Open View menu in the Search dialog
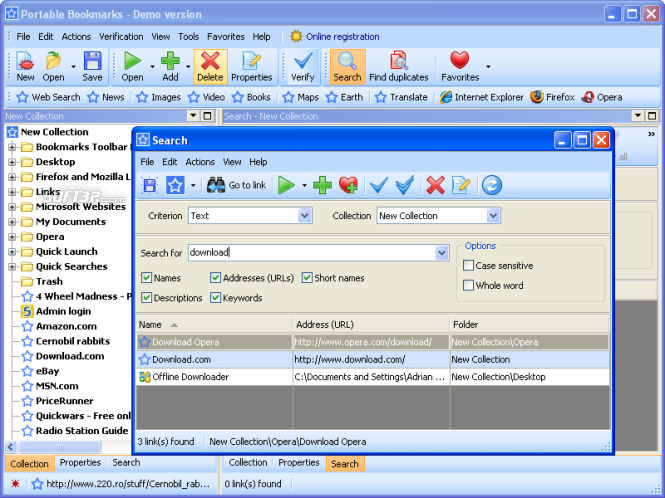The image size is (665, 498). [232, 162]
